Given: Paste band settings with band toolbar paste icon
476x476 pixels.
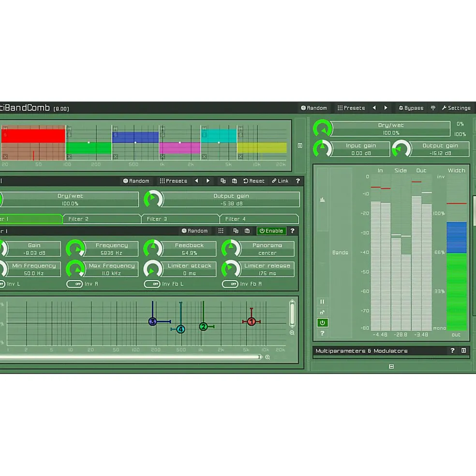Looking at the screenshot, I should tap(234, 181).
